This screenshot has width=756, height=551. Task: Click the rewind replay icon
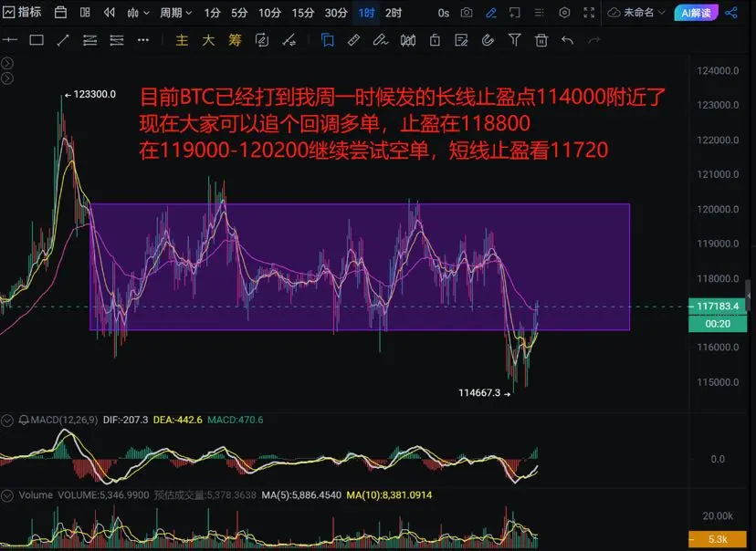coord(109,12)
